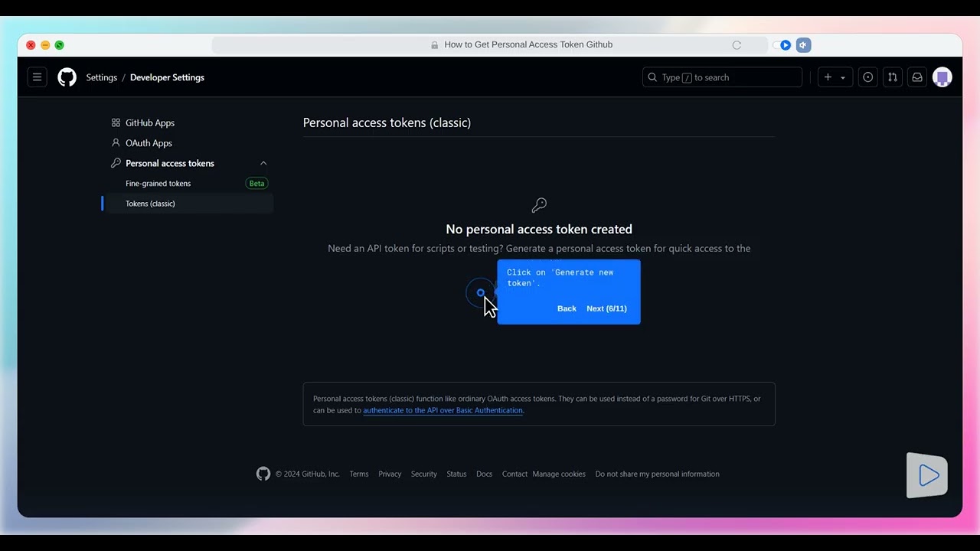Image resolution: width=980 pixels, height=551 pixels.
Task: Click the floating play button at bottom right
Action: pyautogui.click(x=927, y=475)
